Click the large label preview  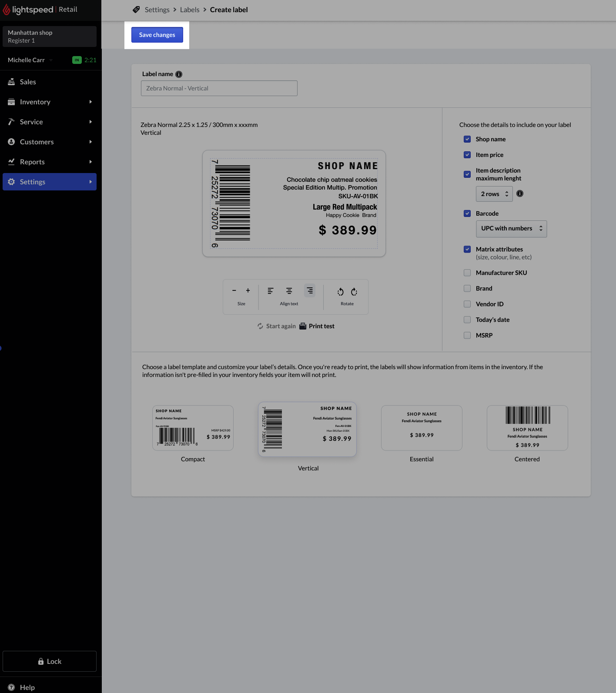click(x=294, y=203)
